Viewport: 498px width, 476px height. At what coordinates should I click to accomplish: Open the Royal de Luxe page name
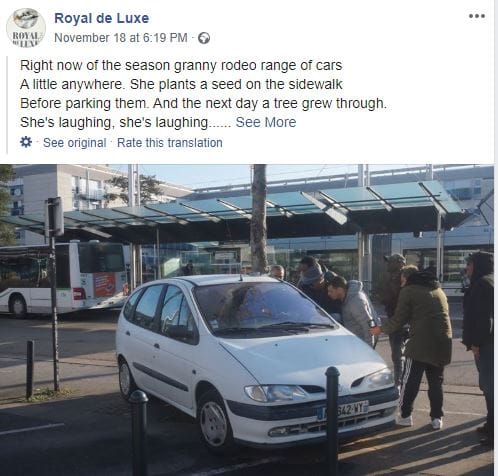tap(102, 18)
